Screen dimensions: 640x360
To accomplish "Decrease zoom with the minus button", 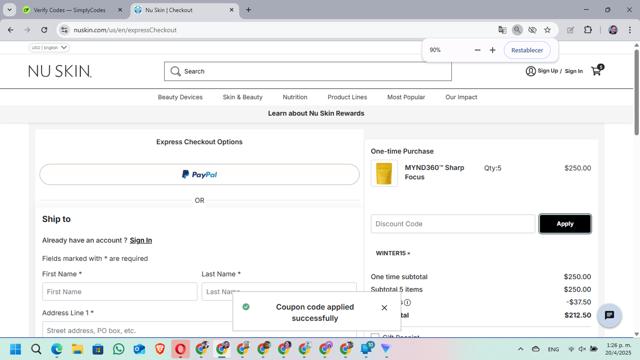I will tap(478, 50).
